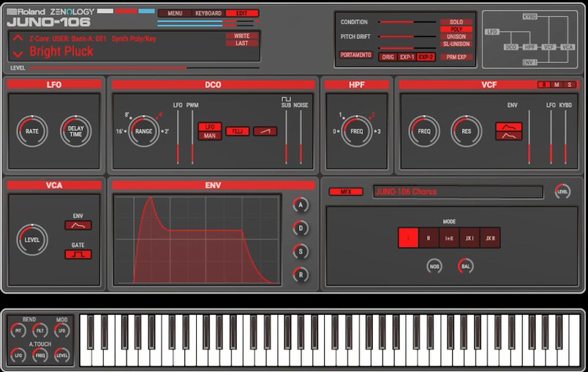Click the bend PIT knob

point(18,331)
